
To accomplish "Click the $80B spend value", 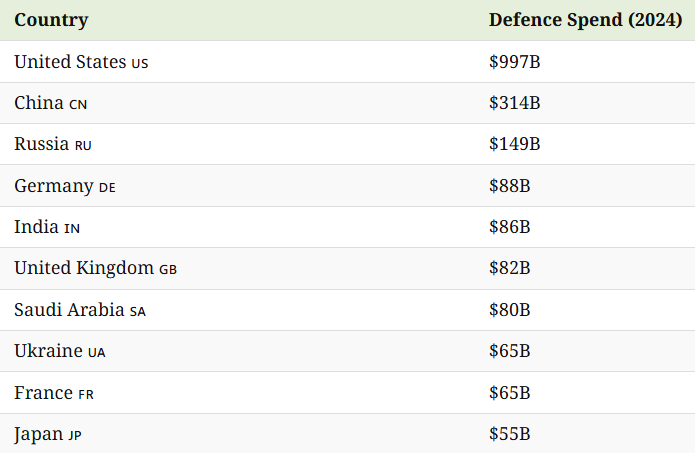I will [509, 310].
